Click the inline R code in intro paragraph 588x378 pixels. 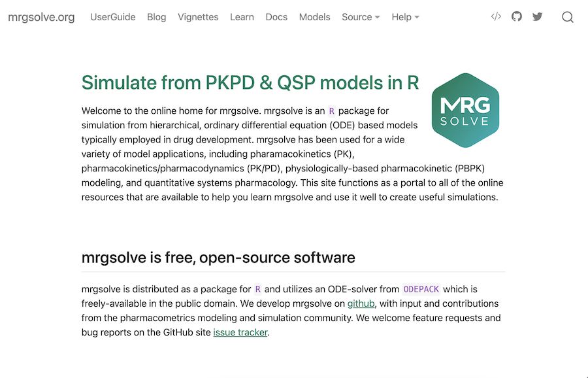[331, 111]
